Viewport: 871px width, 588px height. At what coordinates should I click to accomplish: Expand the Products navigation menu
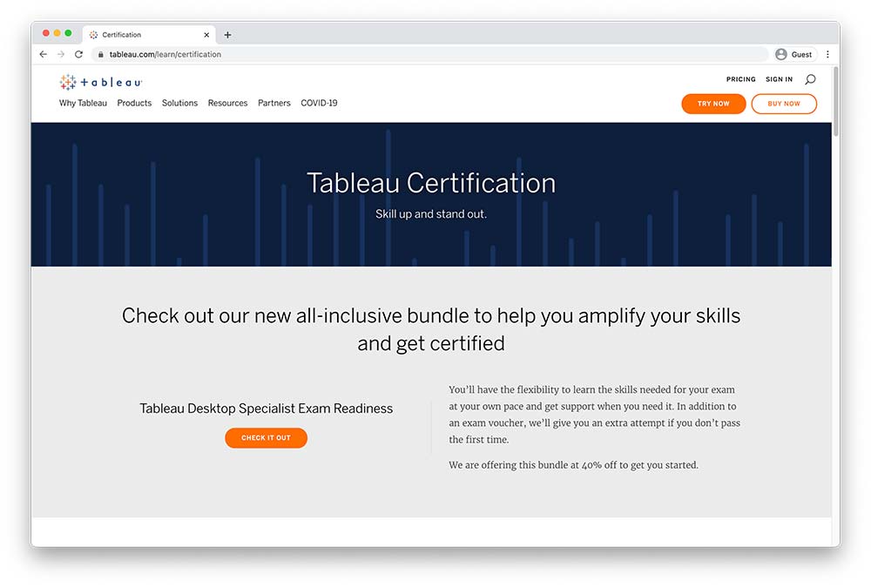tap(134, 103)
